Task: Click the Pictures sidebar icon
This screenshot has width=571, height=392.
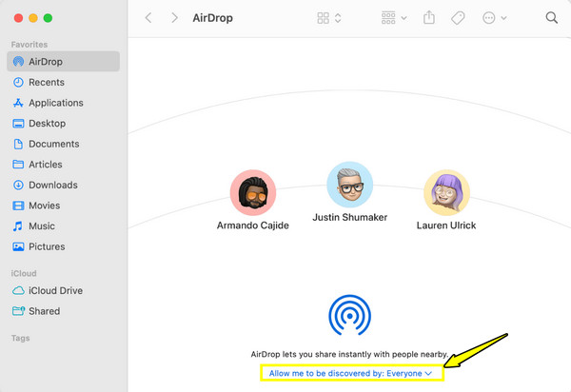Action: [x=18, y=246]
